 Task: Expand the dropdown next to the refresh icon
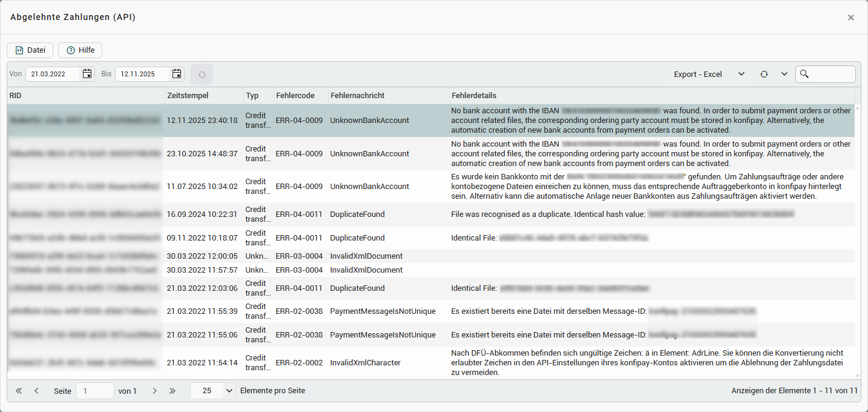[x=784, y=74]
